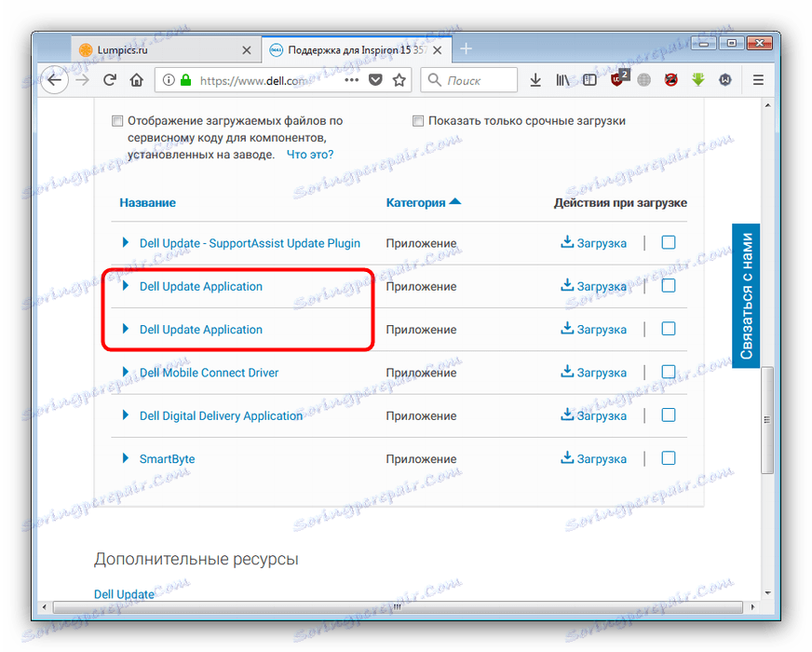The height and width of the screenshot is (652, 812).
Task: Tick checkbox for Dell Mobile Connect Driver
Action: point(669,372)
